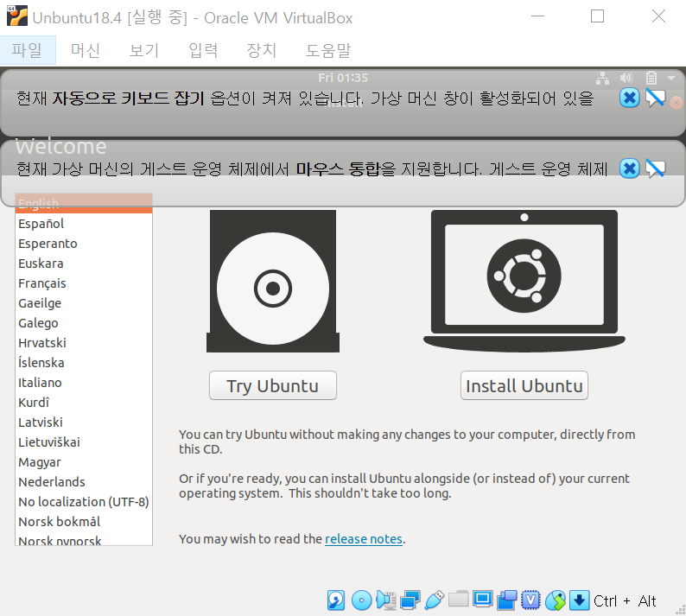Suppress future mouse integration messages via crossed bubble
Screen dimensions: 686x616
[x=655, y=168]
